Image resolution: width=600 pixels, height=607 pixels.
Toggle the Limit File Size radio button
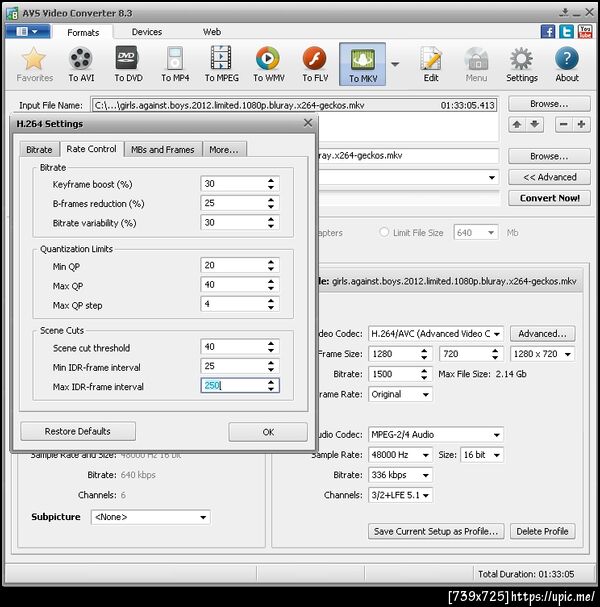tap(384, 232)
